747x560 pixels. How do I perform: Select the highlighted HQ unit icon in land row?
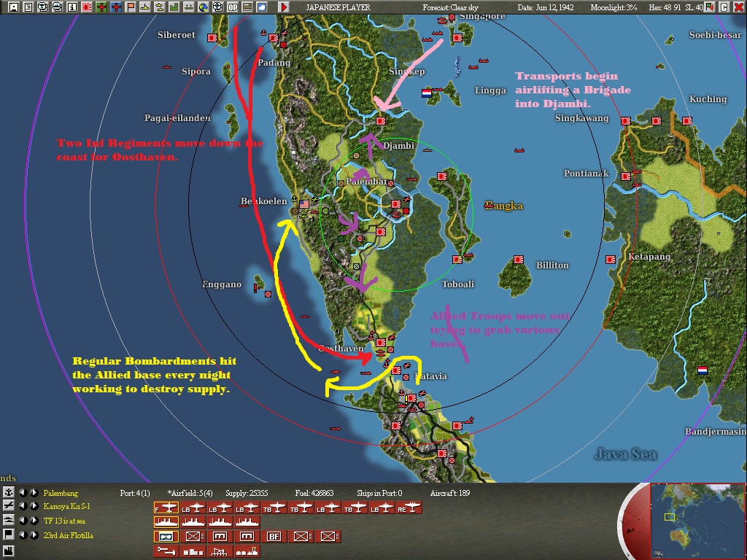pyautogui.click(x=166, y=536)
